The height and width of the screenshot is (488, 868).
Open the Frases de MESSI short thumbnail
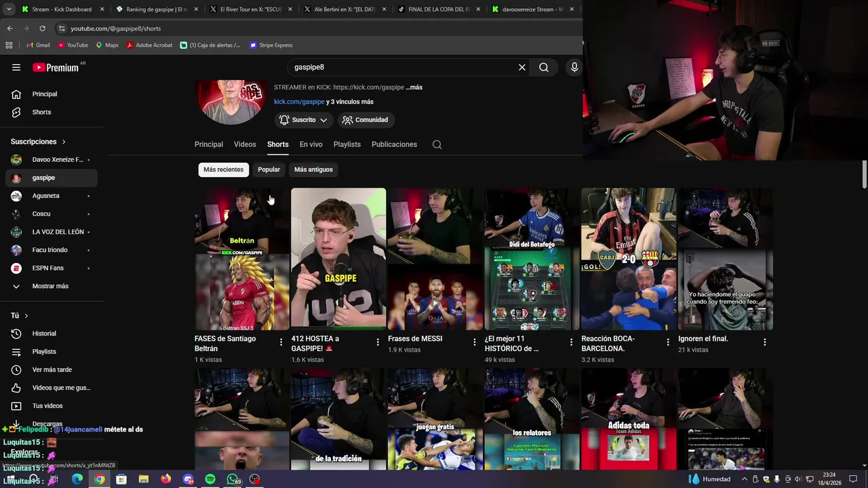(435, 259)
